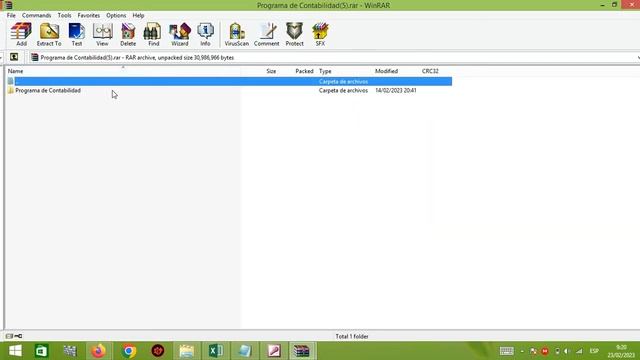The width and height of the screenshot is (640, 360).
Task: Open the Commands menu
Action: (36, 15)
